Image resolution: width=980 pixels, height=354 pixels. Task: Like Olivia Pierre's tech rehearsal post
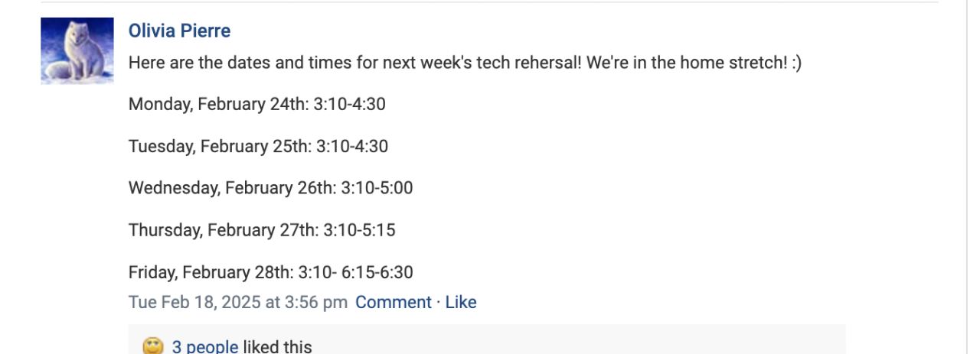[461, 302]
